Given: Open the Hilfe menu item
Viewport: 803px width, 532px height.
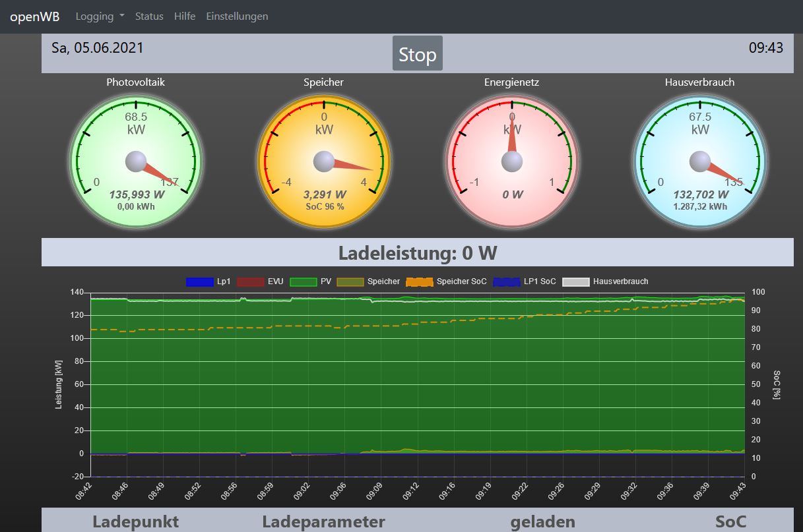Looking at the screenshot, I should pos(185,16).
